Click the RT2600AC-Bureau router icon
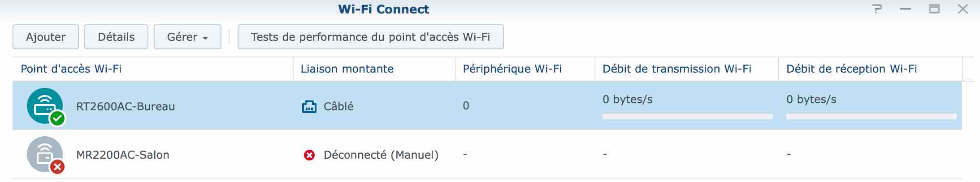The image size is (980, 182). 45,106
